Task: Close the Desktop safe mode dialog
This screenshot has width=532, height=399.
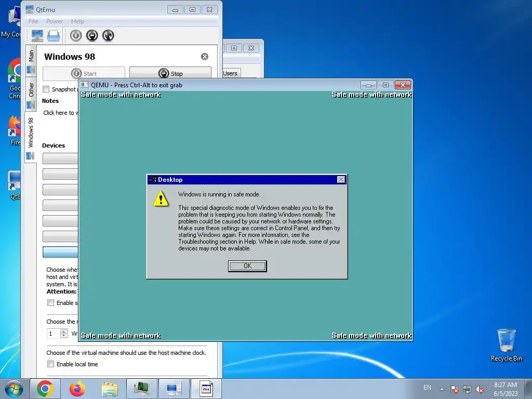Action: point(341,179)
